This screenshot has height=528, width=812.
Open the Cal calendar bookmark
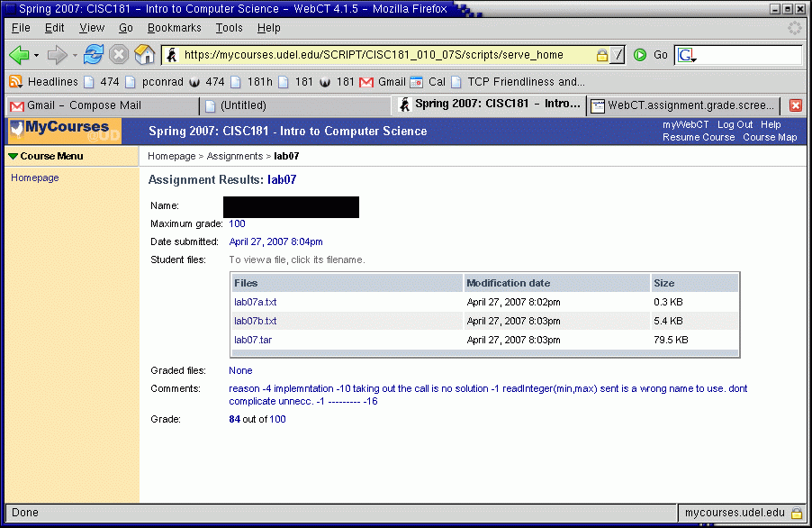click(x=428, y=82)
